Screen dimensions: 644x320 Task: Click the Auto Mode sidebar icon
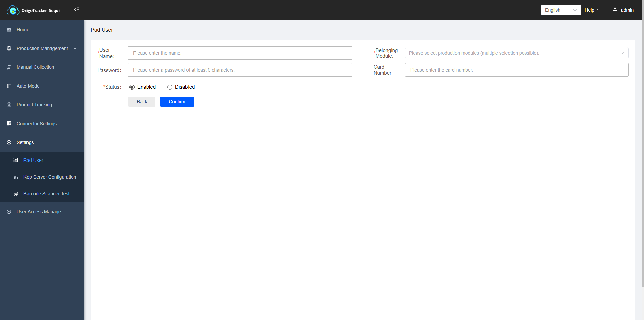coord(9,86)
